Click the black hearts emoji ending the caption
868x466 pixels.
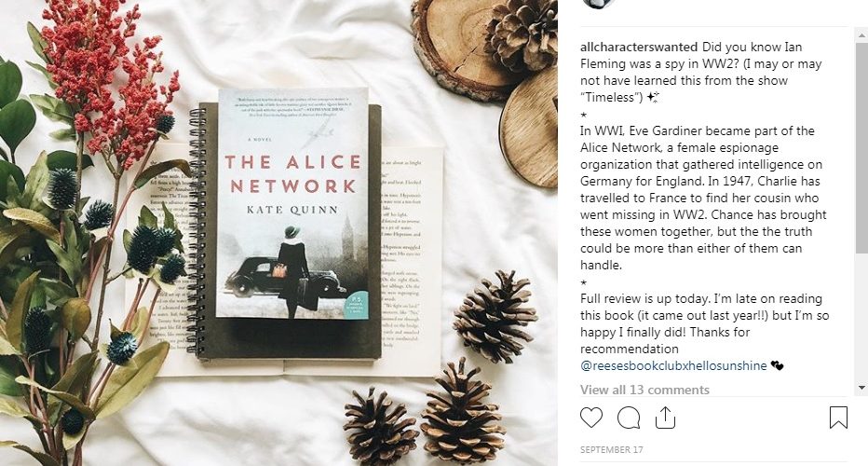point(778,365)
